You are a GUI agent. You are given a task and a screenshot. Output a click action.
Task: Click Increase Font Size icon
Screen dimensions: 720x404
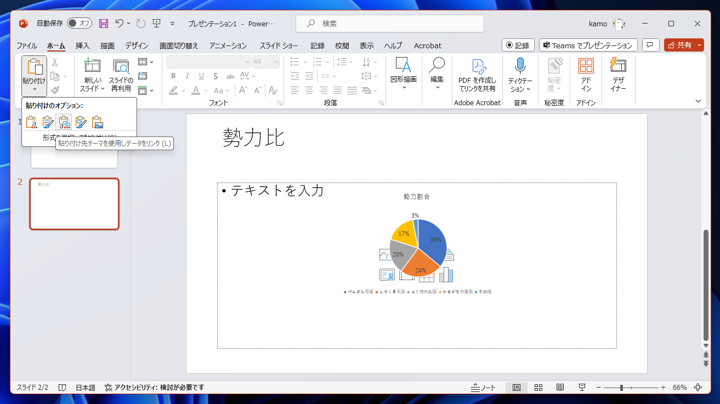point(242,90)
